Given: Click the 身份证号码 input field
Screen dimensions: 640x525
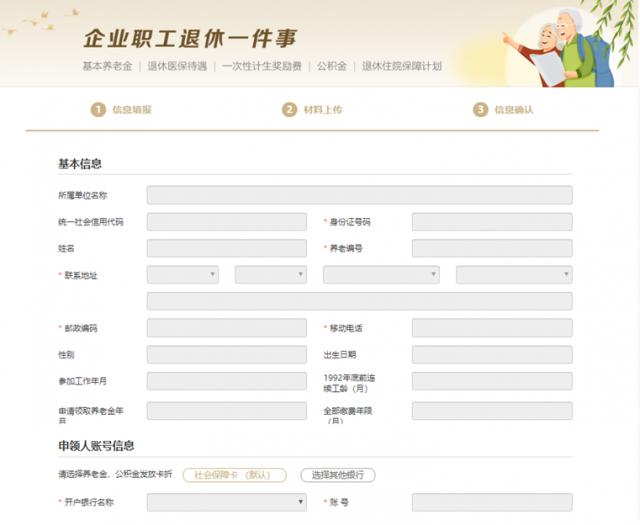Looking at the screenshot, I should coord(492,222).
